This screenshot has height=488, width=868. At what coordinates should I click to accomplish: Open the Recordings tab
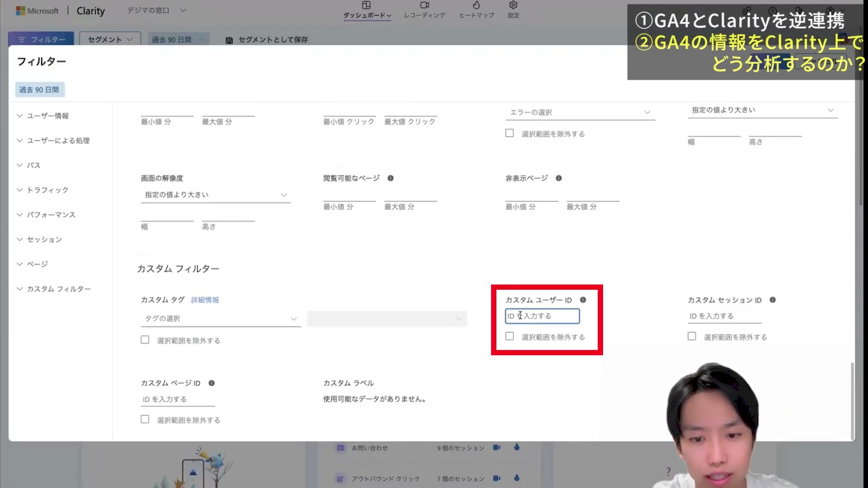(x=425, y=10)
